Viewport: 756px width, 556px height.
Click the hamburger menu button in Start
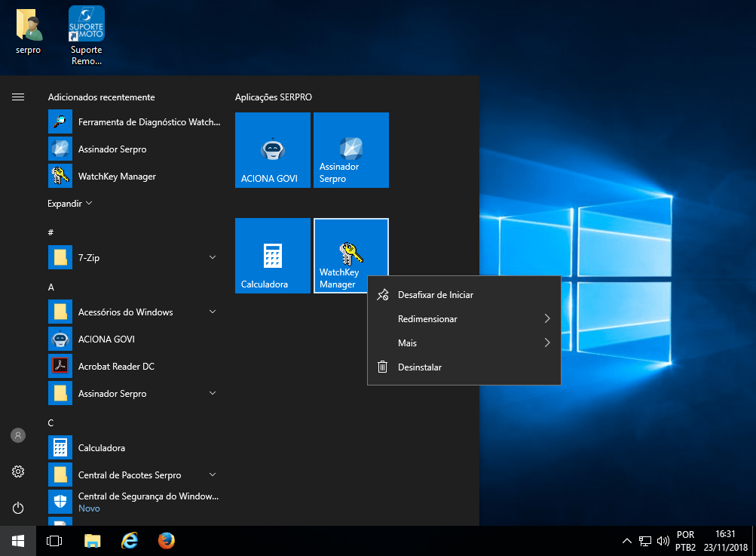click(18, 97)
